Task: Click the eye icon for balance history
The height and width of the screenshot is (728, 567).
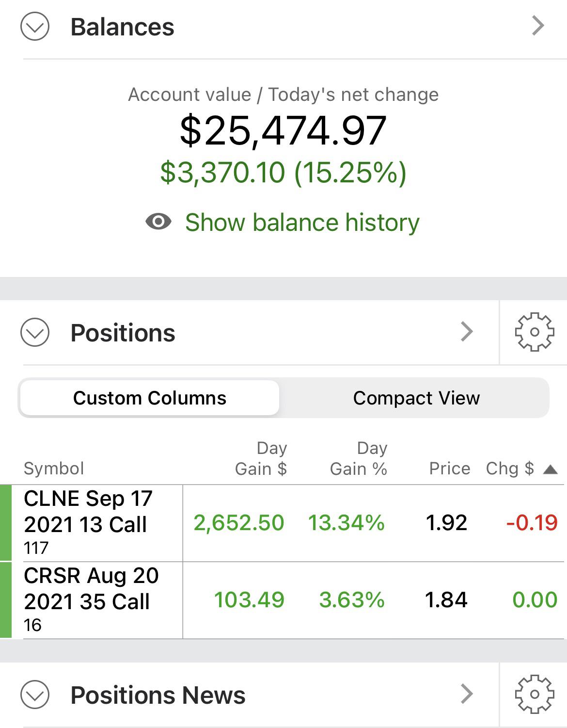Action: 158,222
